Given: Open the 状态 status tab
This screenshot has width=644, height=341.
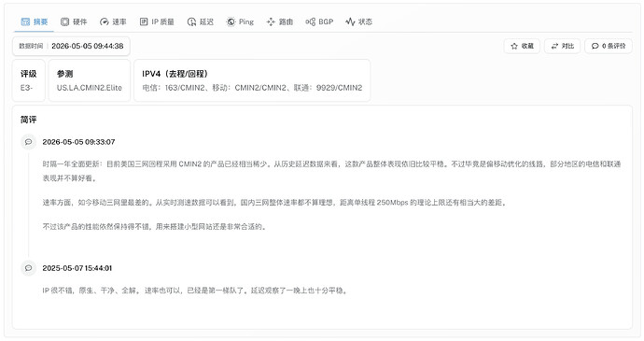Looking at the screenshot, I should pos(359,21).
